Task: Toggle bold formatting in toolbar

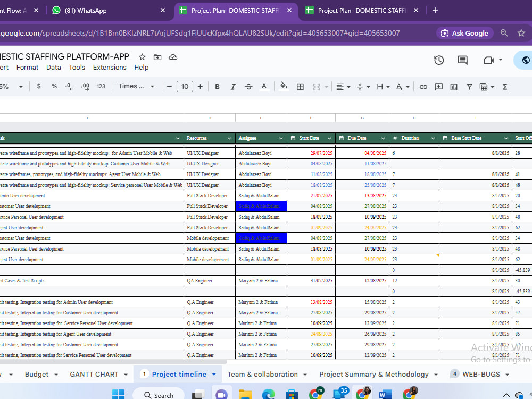Action: point(217,87)
